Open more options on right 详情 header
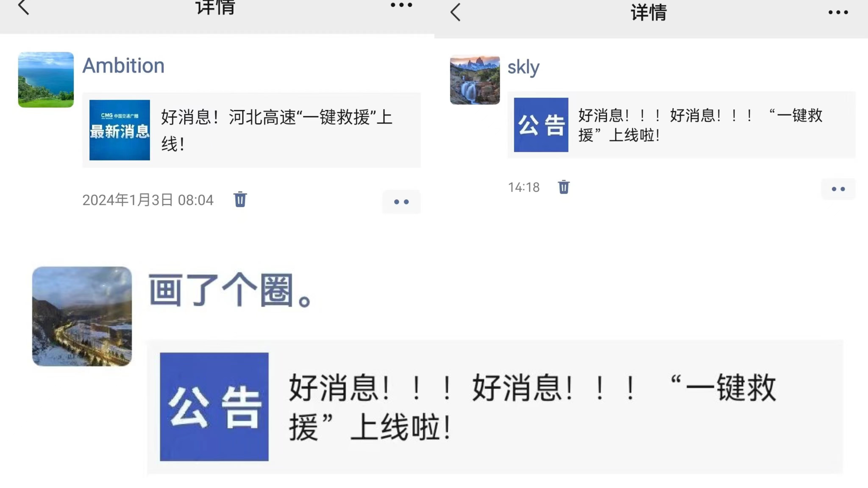868x488 pixels. tap(838, 12)
